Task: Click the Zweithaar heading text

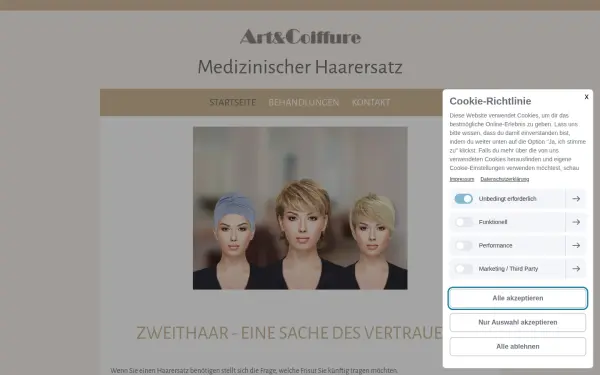Action: (x=289, y=333)
